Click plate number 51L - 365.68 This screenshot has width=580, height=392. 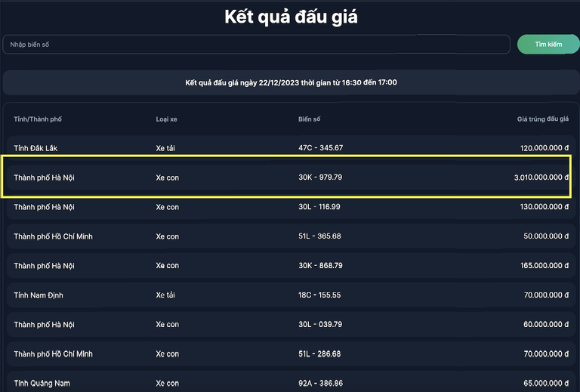tap(319, 236)
